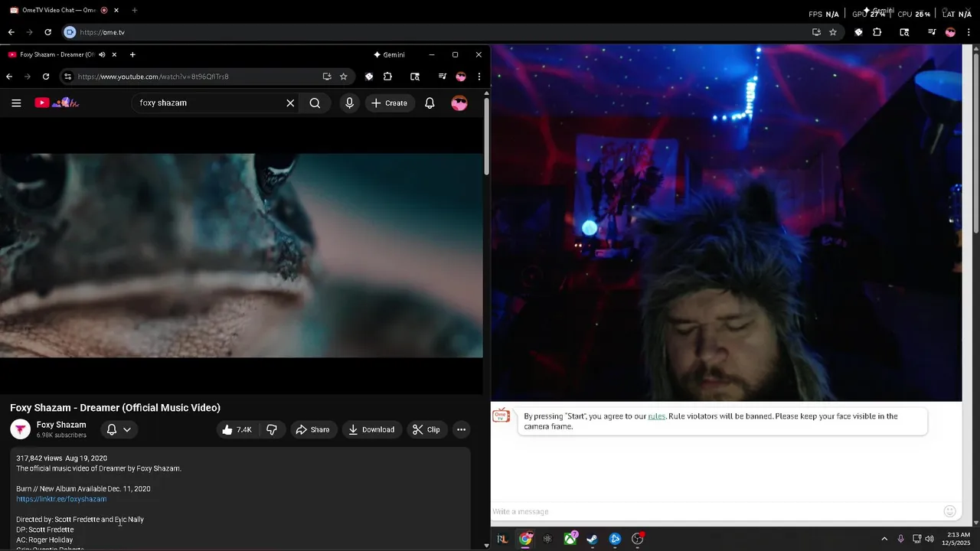
Task: Reload the ome.tv page
Action: [47, 32]
